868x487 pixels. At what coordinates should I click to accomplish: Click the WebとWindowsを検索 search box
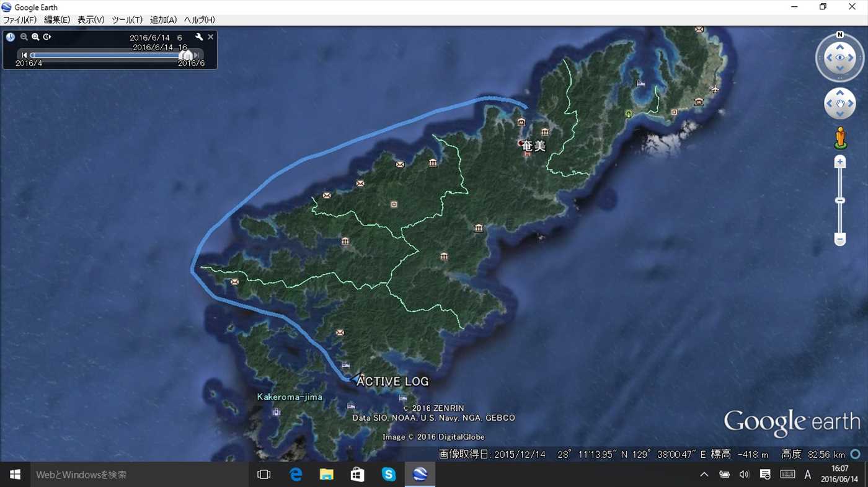click(138, 475)
